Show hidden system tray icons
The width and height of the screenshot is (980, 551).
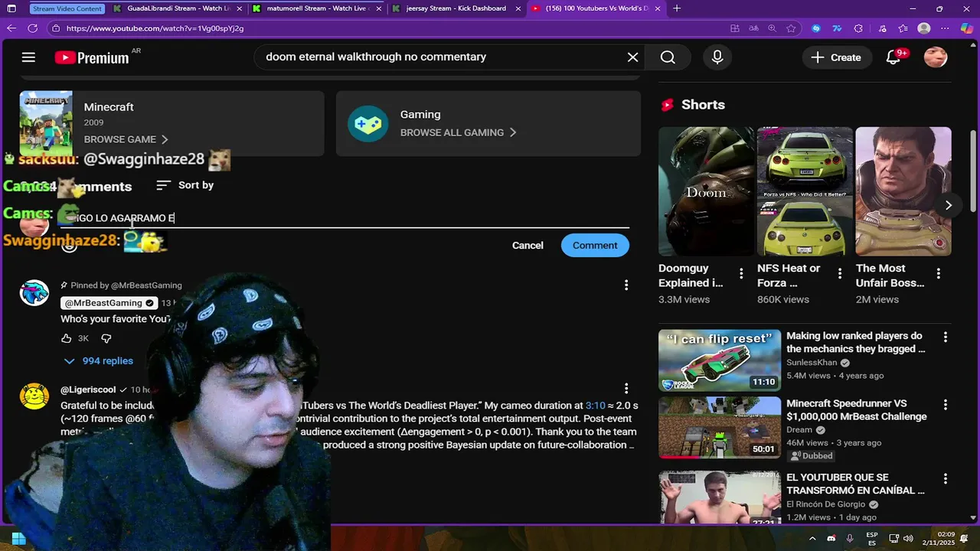812,538
